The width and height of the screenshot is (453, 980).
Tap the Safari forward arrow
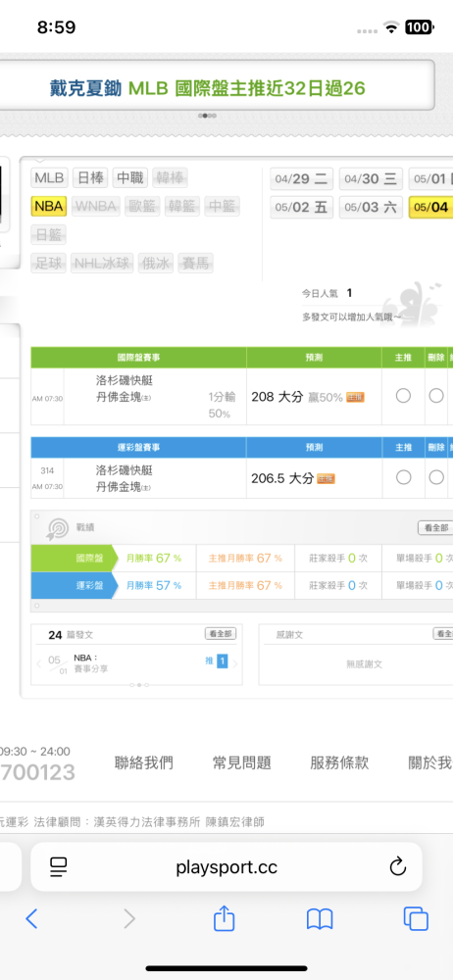(128, 918)
